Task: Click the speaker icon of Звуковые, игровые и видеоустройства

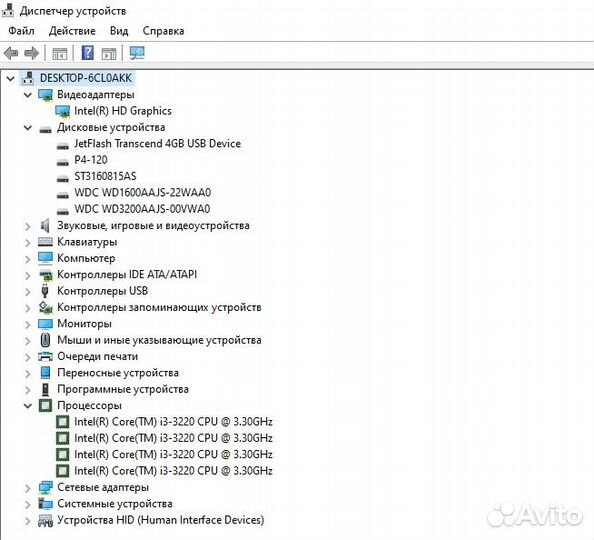Action: pos(45,225)
